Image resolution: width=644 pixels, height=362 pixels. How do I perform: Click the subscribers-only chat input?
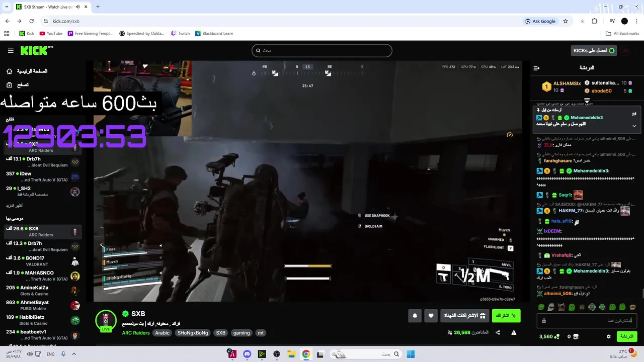pyautogui.click(x=587, y=320)
